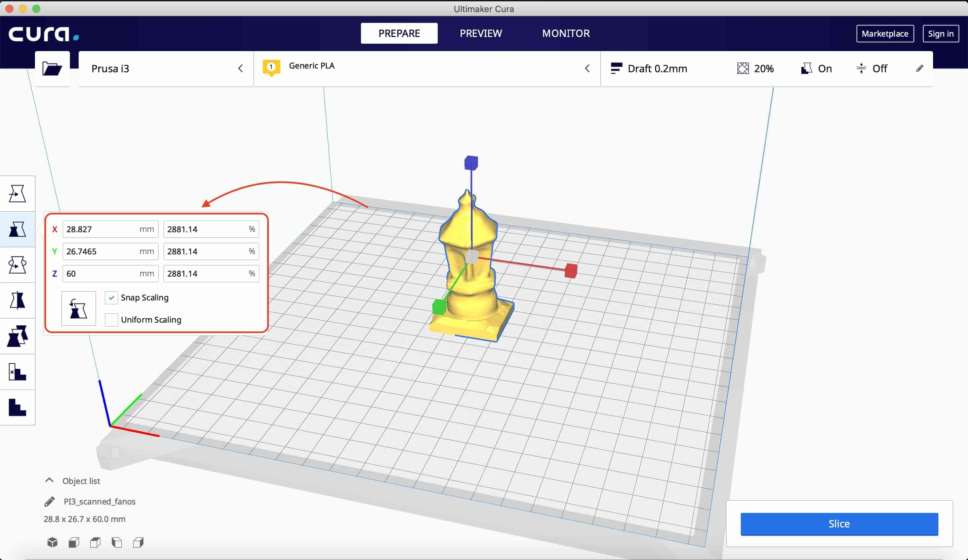Image resolution: width=968 pixels, height=560 pixels.
Task: Click the custom print settings pencil icon
Action: (920, 68)
